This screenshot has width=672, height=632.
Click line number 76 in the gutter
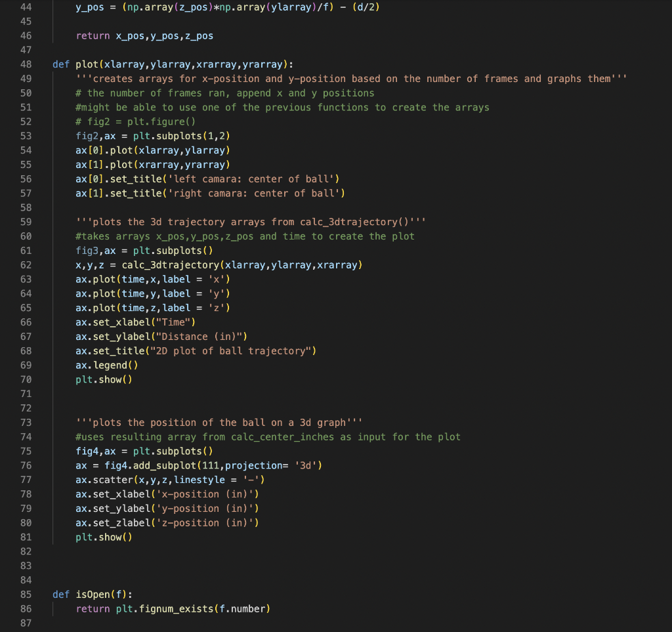click(26, 465)
